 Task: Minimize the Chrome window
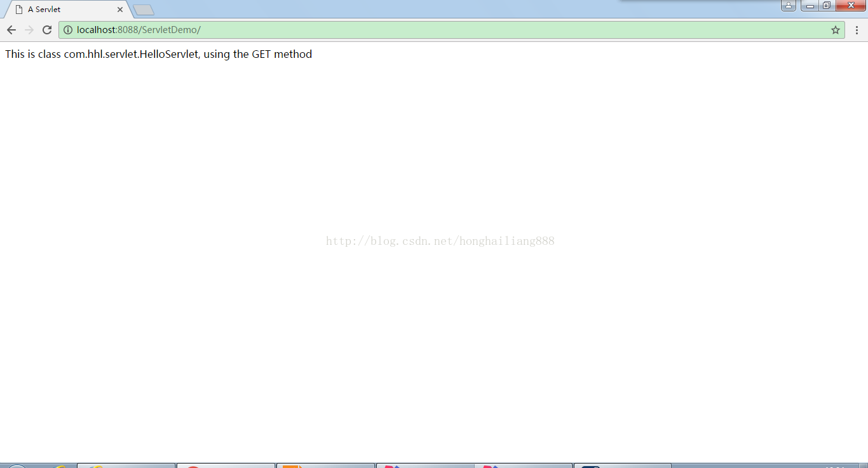point(810,6)
